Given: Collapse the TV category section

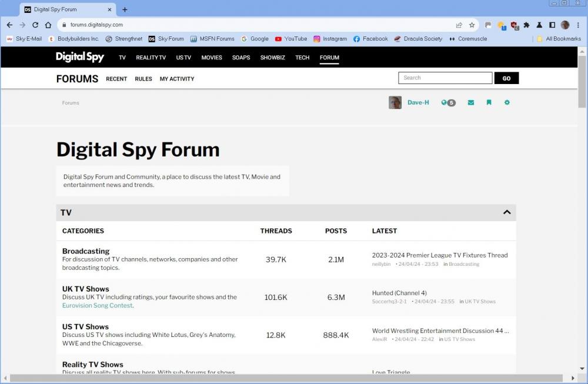Looking at the screenshot, I should 507,212.
